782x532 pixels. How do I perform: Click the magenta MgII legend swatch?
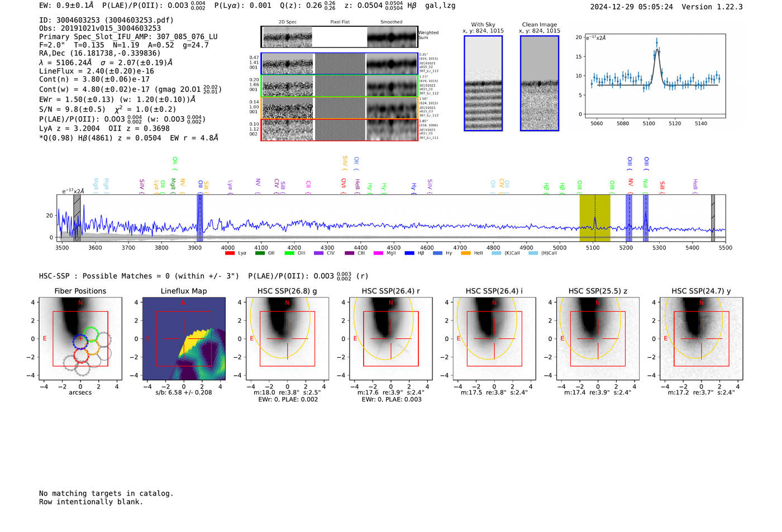(378, 253)
